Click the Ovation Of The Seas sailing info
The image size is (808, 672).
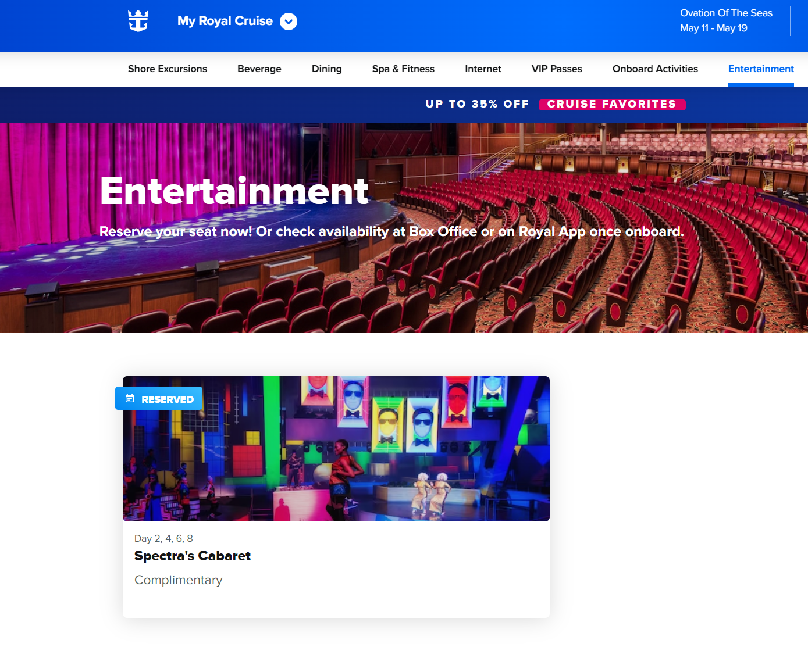726,13
